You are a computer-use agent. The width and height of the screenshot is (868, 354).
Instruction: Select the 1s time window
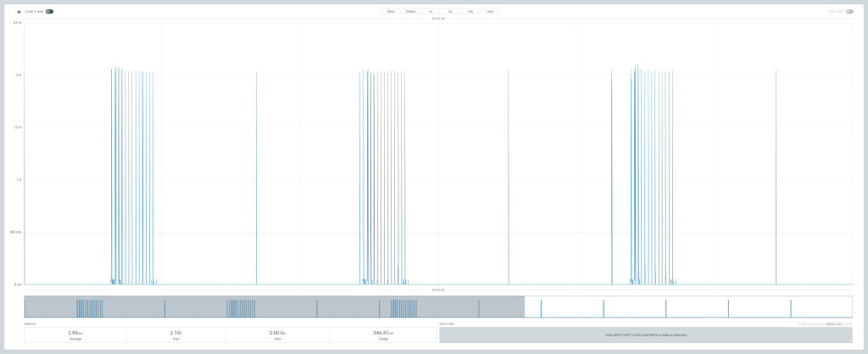431,12
